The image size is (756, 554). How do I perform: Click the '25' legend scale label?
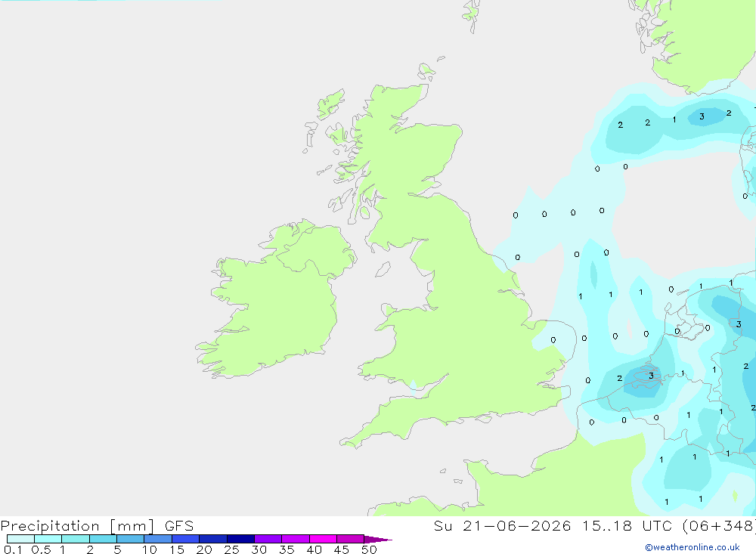(x=231, y=549)
